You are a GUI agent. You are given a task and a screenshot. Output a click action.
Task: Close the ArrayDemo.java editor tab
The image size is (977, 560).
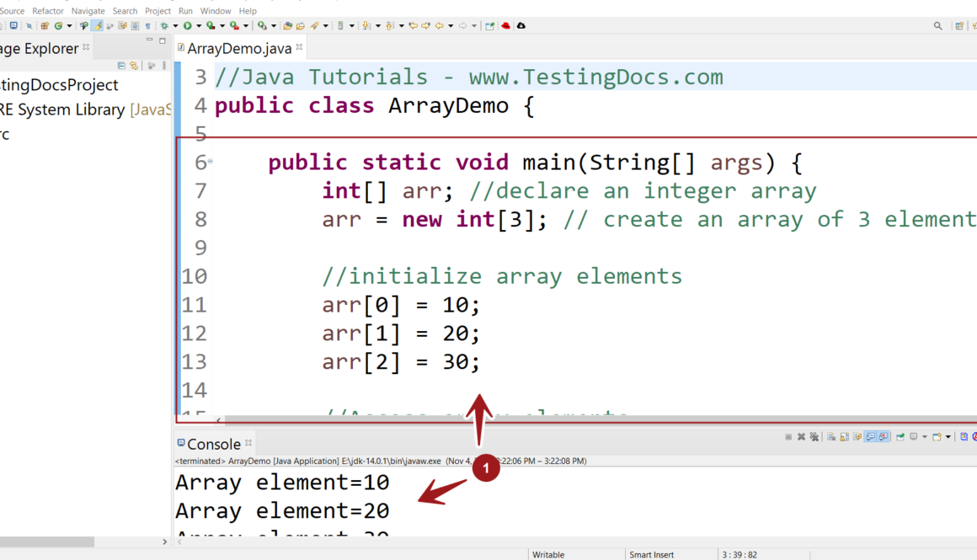[x=299, y=48]
